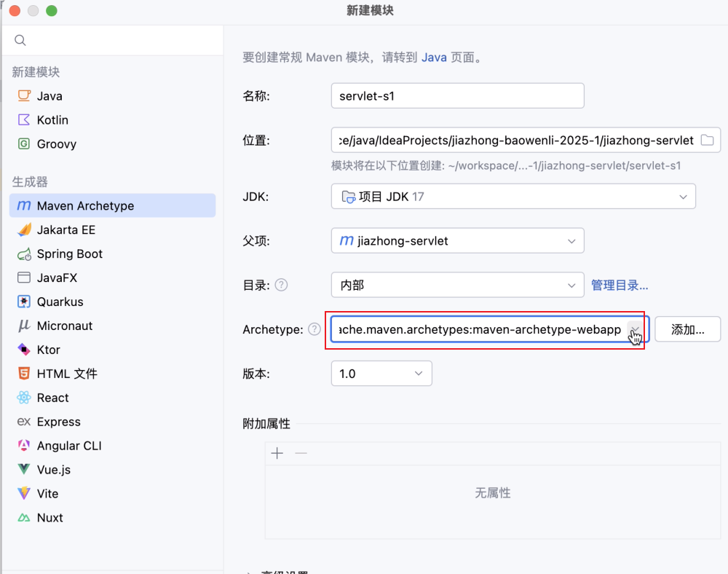The width and height of the screenshot is (728, 574).
Task: Select the Groovy module type
Action: point(112,144)
